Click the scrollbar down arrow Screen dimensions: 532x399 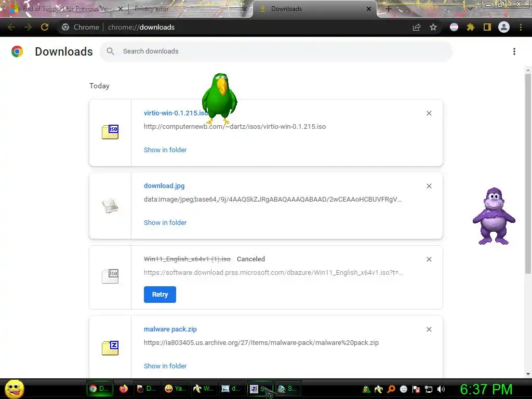(x=528, y=374)
